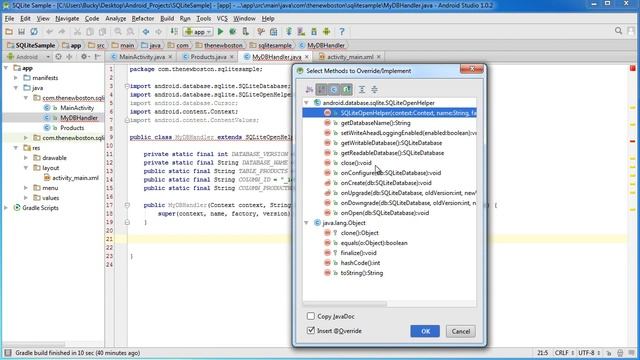Open the File menu
This screenshot has height=360, width=640.
9,18
